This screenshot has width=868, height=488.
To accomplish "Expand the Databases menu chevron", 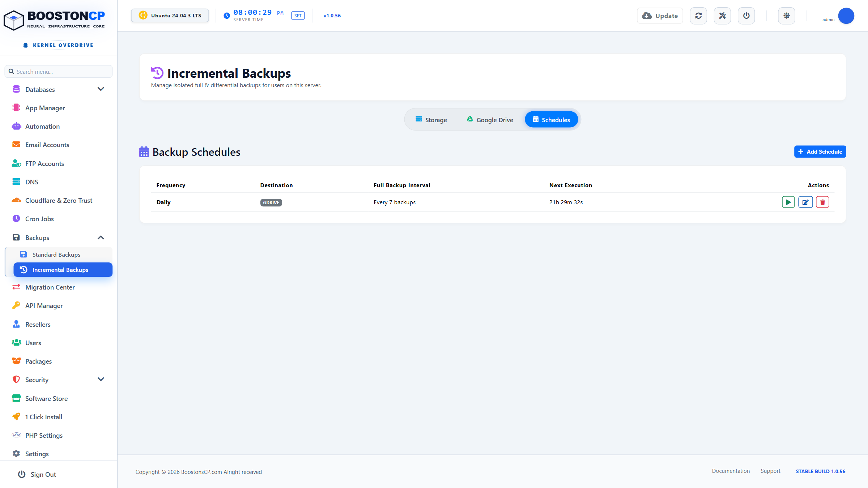I will click(x=101, y=89).
